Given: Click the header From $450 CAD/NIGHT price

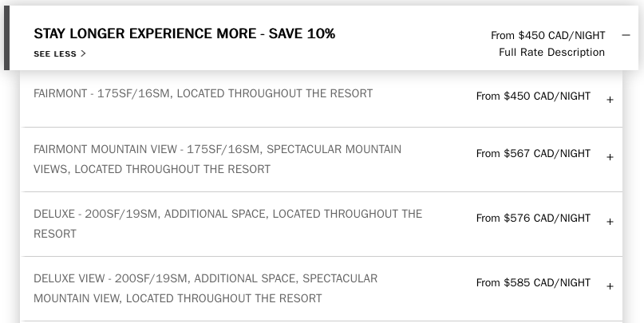Looking at the screenshot, I should click(x=547, y=35).
